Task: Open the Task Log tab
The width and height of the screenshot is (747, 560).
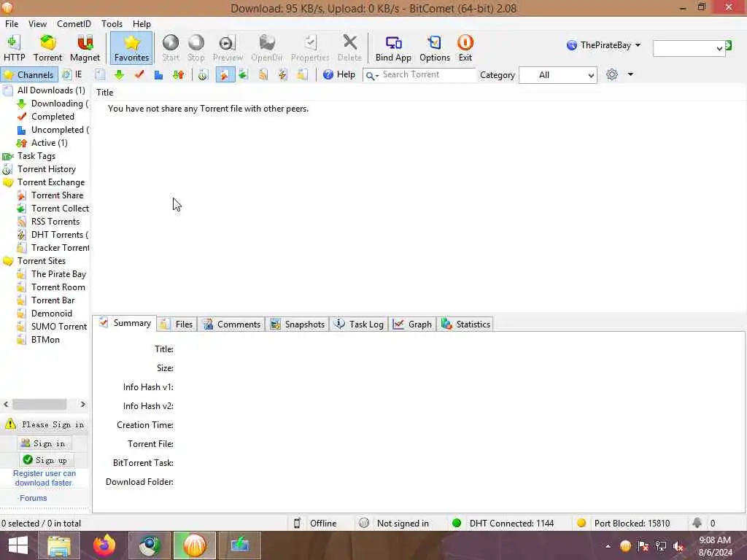Action: point(359,324)
